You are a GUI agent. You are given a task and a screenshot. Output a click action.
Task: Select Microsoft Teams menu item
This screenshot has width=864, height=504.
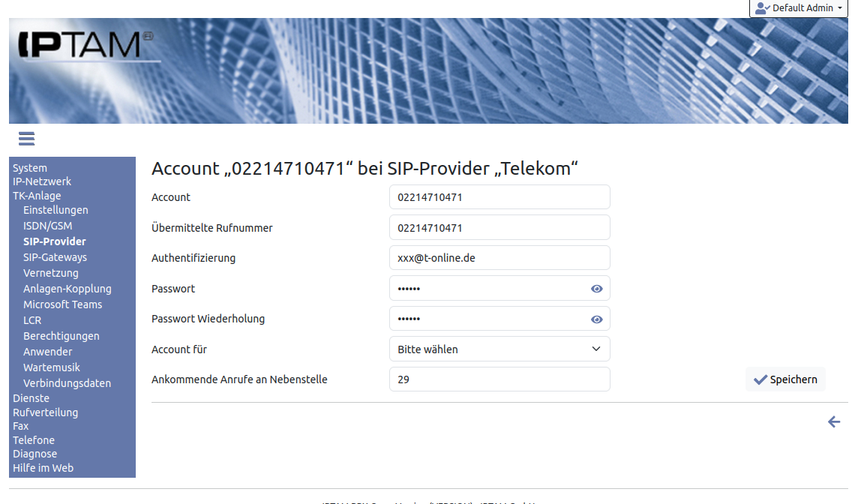[x=62, y=304]
